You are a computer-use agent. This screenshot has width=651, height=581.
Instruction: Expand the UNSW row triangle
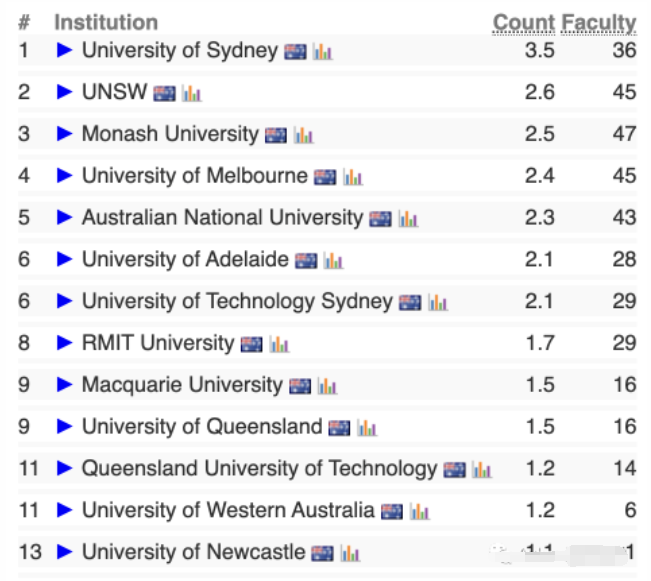click(x=64, y=92)
